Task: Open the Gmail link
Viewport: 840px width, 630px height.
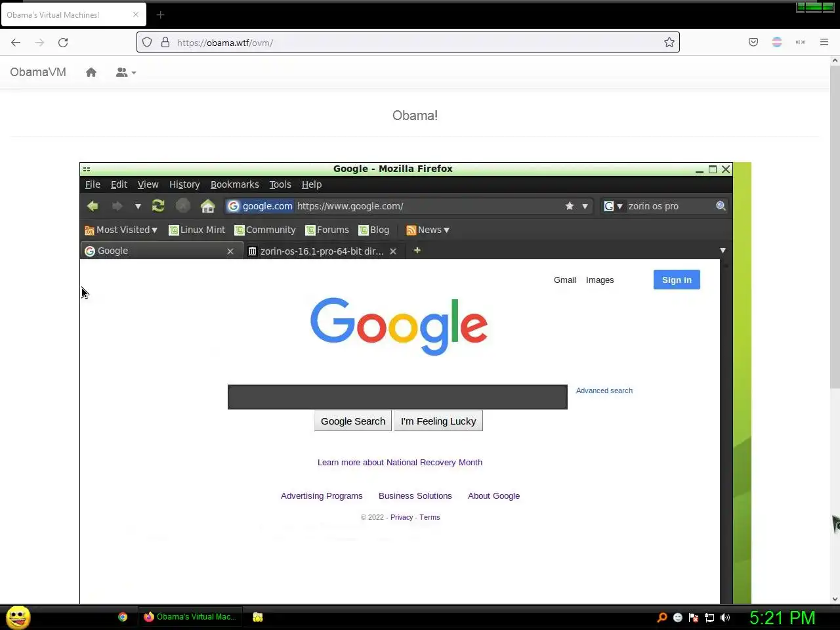Action: tap(565, 280)
